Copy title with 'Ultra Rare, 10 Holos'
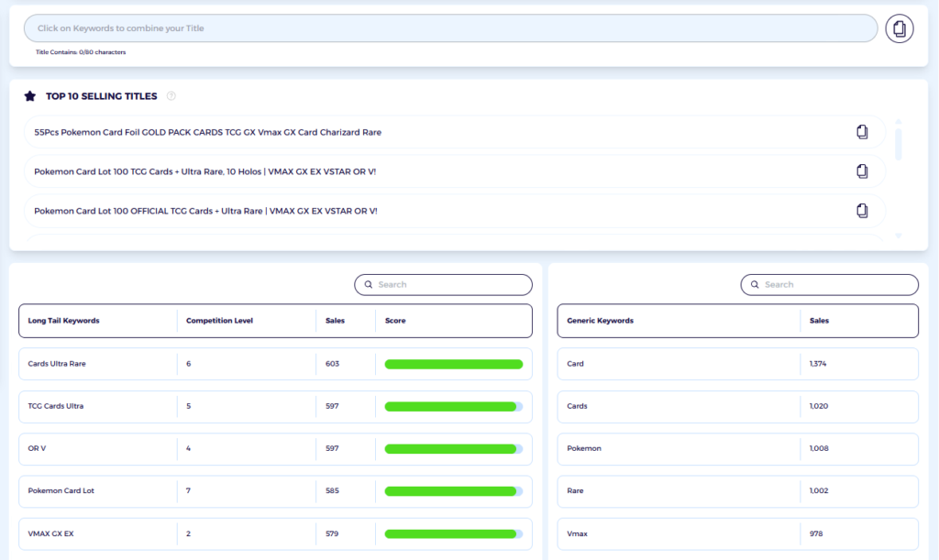939x560 pixels. [x=862, y=171]
